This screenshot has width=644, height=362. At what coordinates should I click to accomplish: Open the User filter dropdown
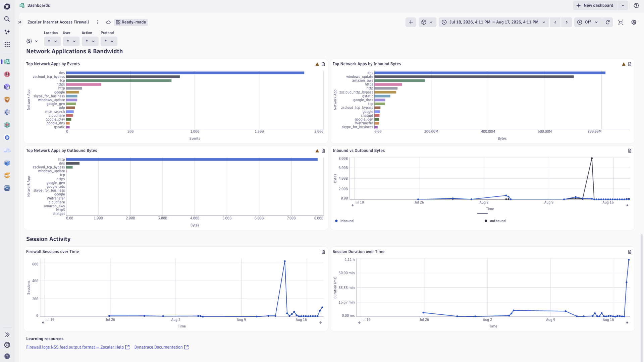click(x=71, y=41)
